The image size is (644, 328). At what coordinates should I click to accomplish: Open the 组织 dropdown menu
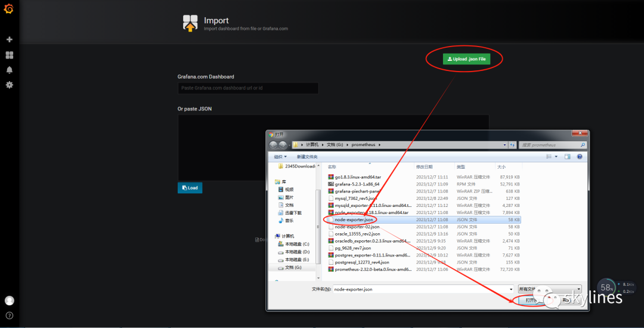[280, 157]
